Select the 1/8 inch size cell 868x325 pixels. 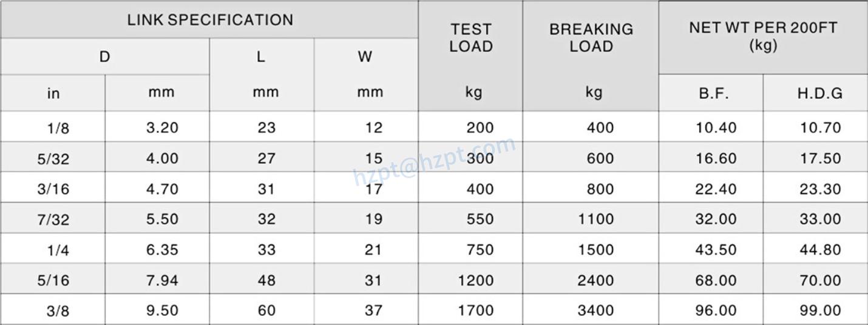(x=58, y=129)
